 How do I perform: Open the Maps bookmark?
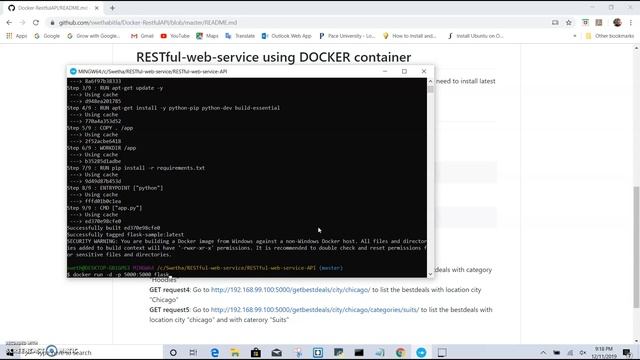(207, 36)
